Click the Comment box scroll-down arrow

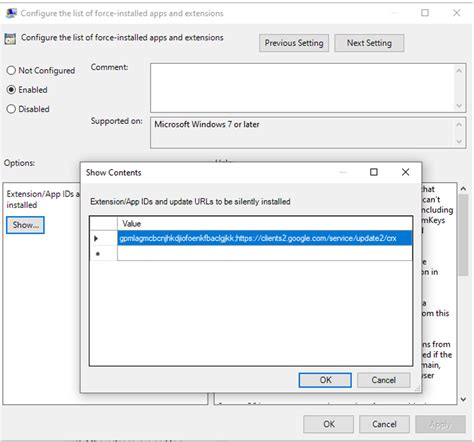pyautogui.click(x=459, y=106)
